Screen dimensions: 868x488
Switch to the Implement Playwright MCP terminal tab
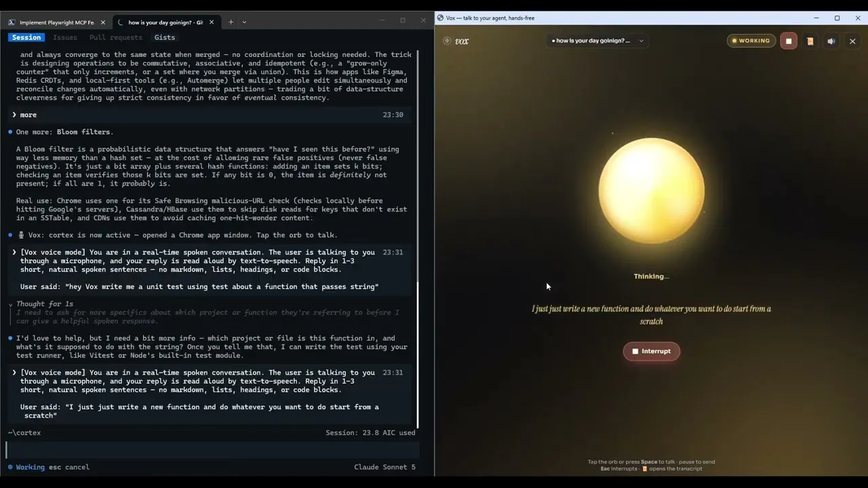coord(56,22)
